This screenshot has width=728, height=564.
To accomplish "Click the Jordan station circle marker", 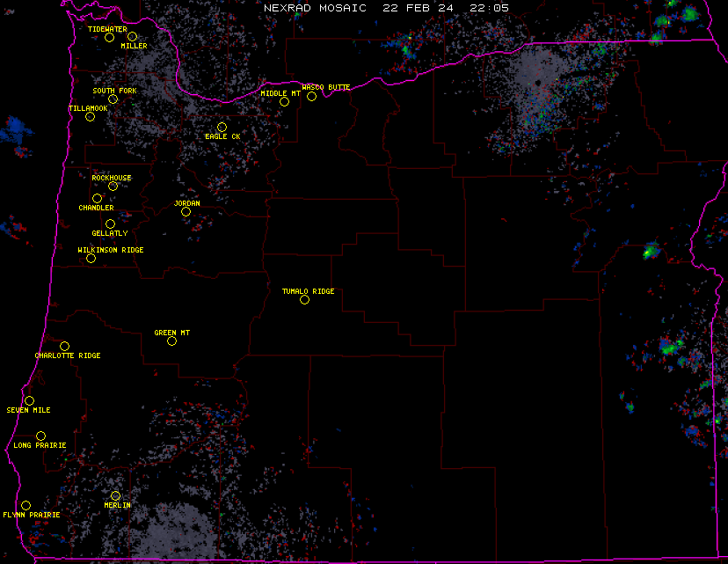I will pos(186,212).
